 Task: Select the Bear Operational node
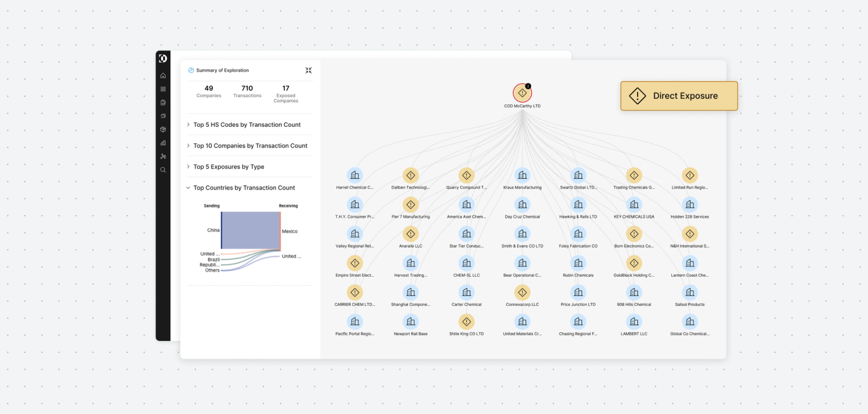pyautogui.click(x=523, y=263)
